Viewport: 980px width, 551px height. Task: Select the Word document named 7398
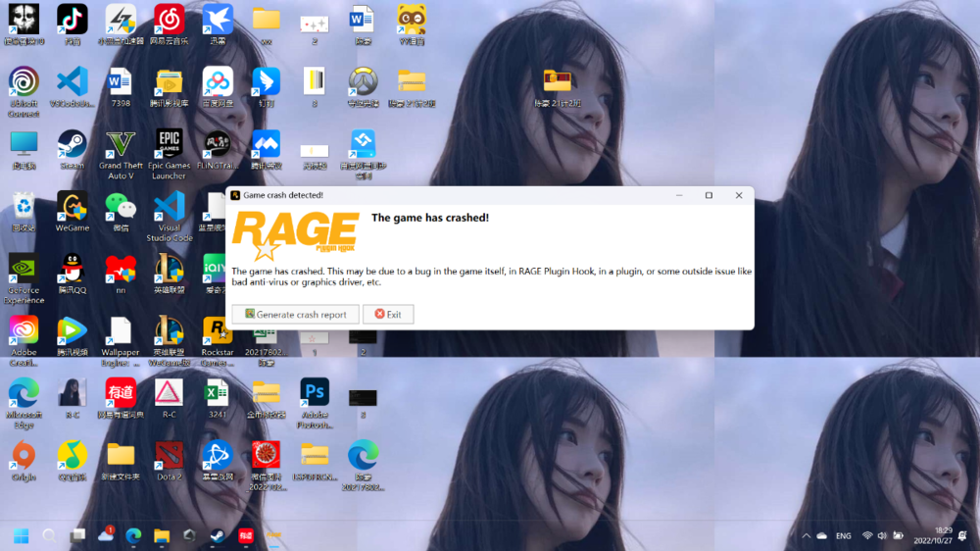[121, 87]
